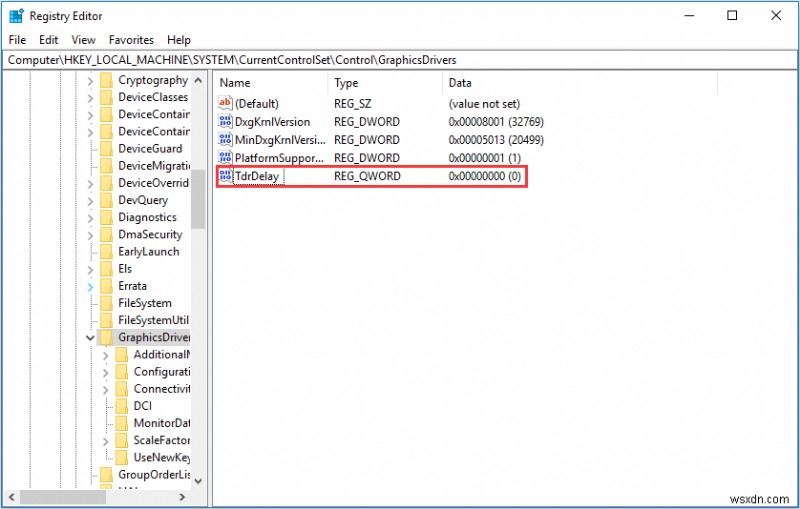The width and height of the screenshot is (800, 509).
Task: Click the REG_QWORD type cell
Action: click(367, 176)
